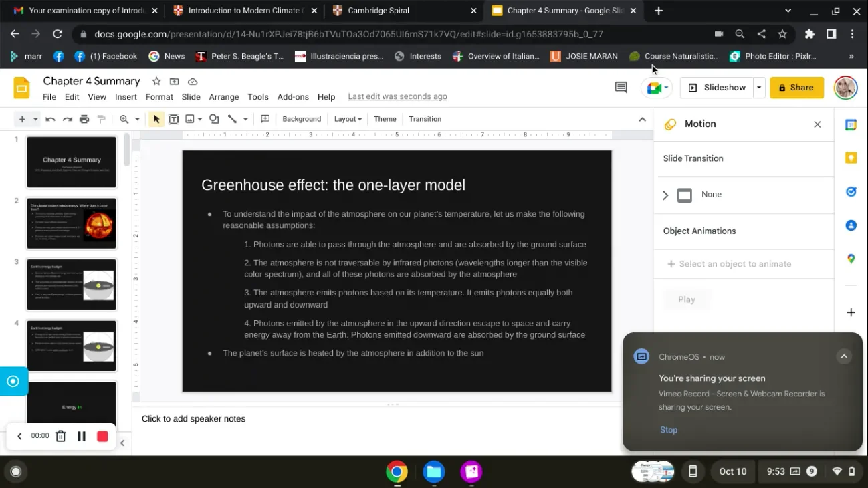
Task: Click the Theme button
Action: [x=385, y=119]
